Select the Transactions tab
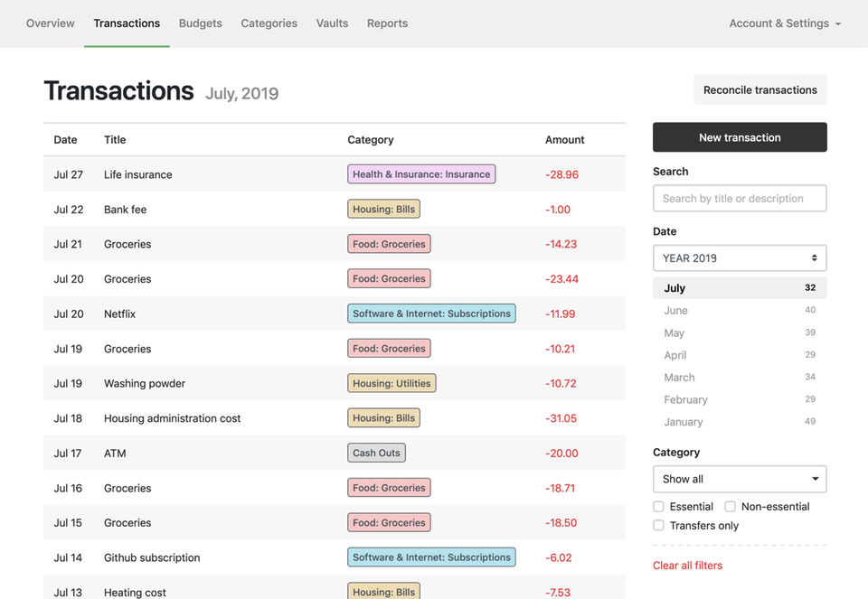This screenshot has width=868, height=599. tap(127, 23)
